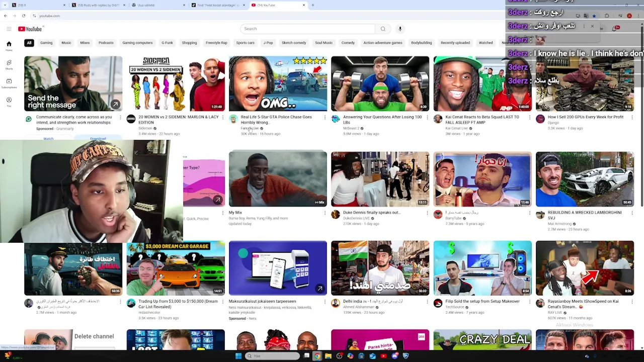Open Discord from the taskbar
Image resolution: width=644 pixels, height=362 pixels.
[394, 356]
